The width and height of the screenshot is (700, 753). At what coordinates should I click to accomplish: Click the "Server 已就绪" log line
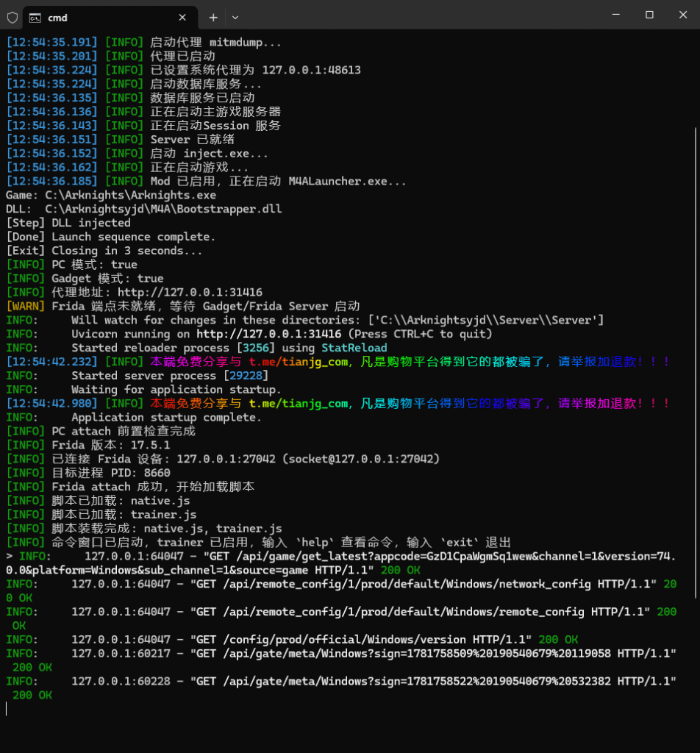[121, 139]
